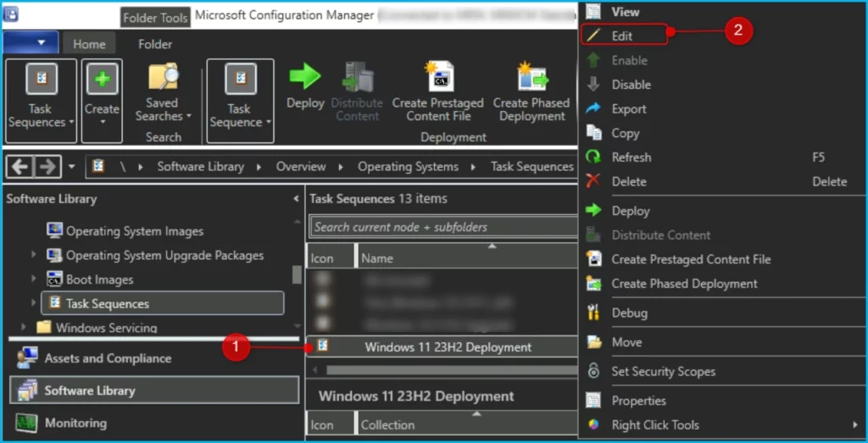The image size is (868, 443).
Task: Choose Disable from the context menu
Action: tap(631, 85)
